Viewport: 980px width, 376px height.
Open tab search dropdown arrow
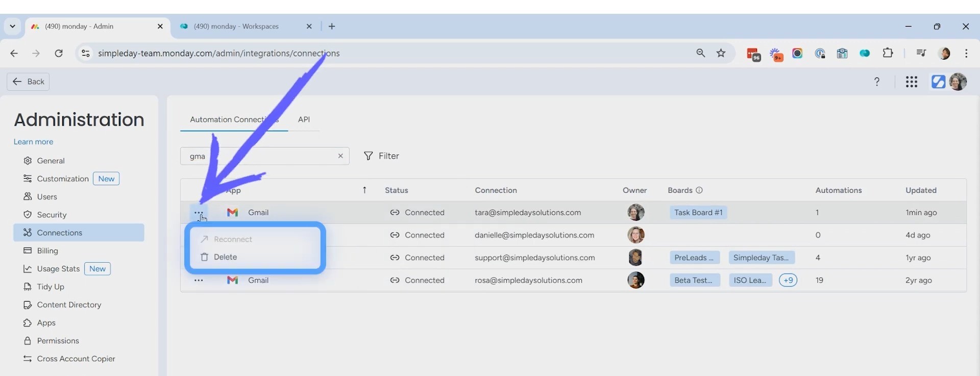pos(12,27)
